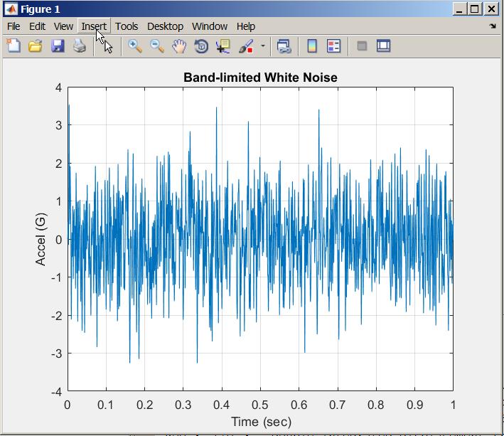Expand the Brush color dropdown arrow
The image size is (504, 436).
[x=263, y=46]
